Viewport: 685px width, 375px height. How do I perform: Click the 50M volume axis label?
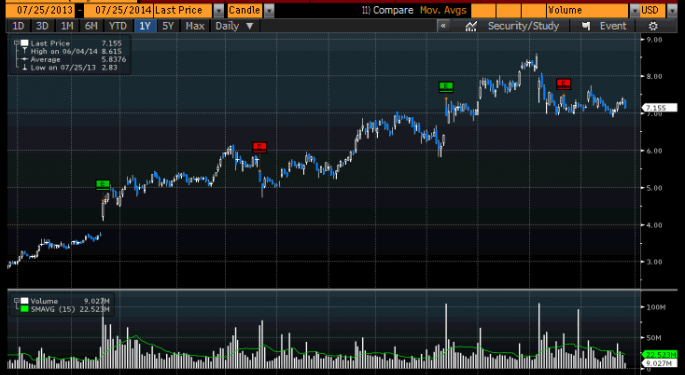pos(654,337)
